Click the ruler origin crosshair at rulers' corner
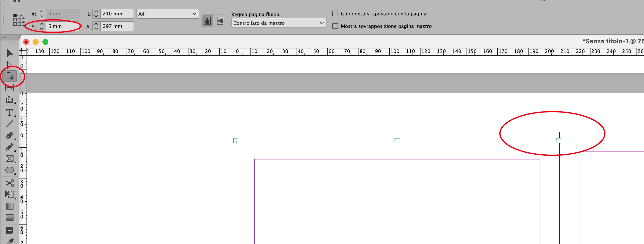 click(23, 52)
